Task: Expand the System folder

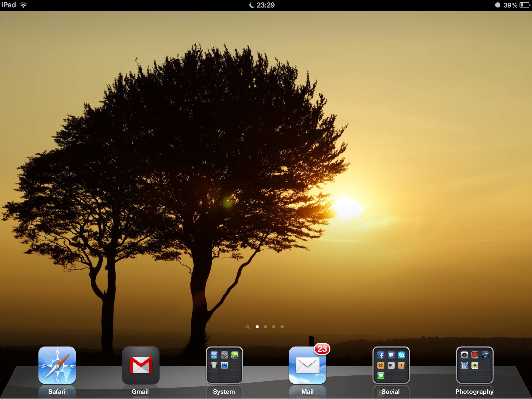Action: (224, 374)
